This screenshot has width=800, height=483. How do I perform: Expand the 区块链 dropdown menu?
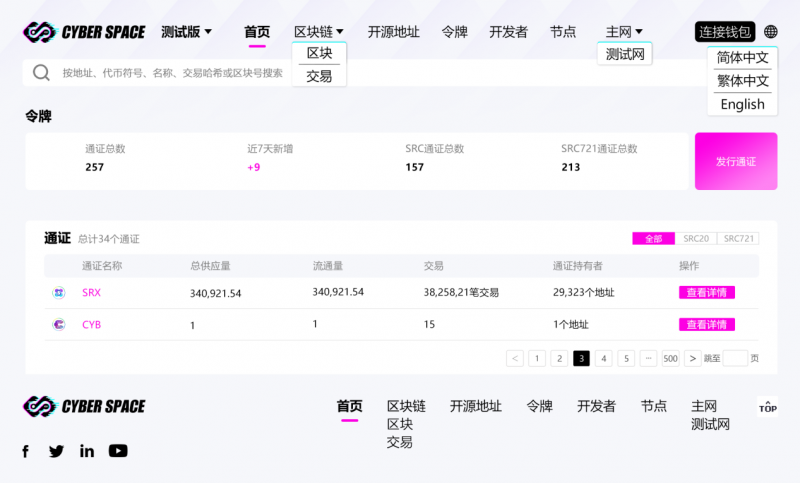[319, 32]
